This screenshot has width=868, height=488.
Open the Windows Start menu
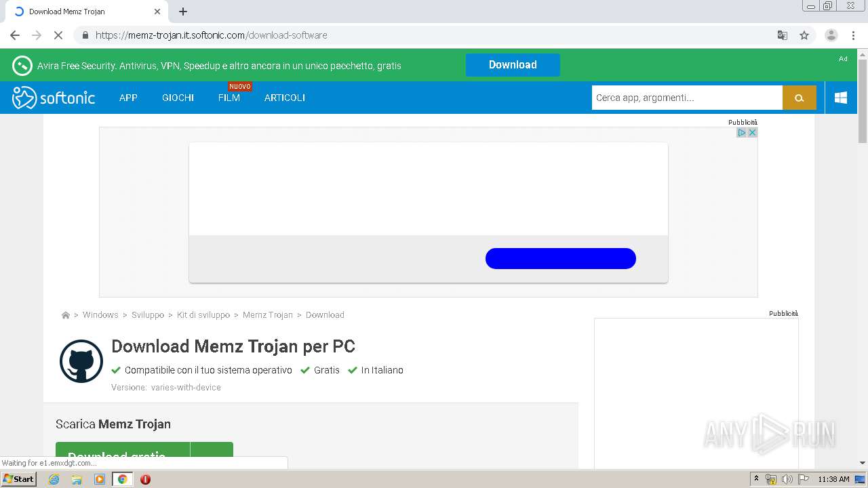[x=19, y=479]
